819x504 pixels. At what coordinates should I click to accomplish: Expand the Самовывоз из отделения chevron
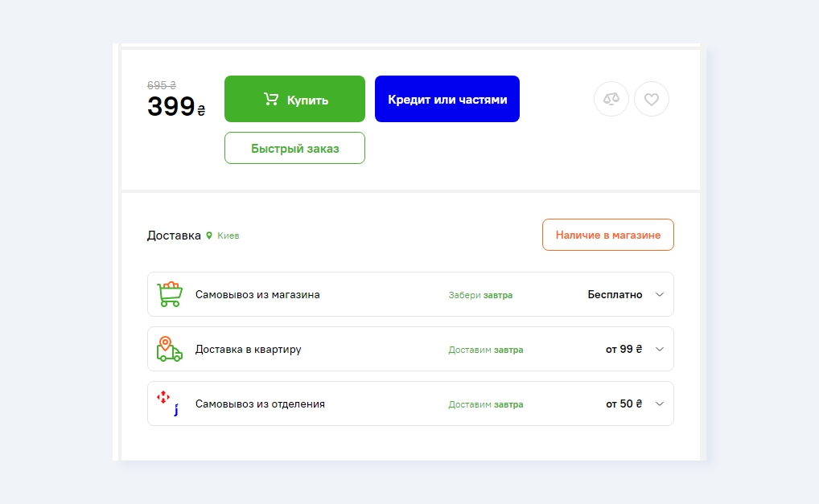[x=660, y=404]
